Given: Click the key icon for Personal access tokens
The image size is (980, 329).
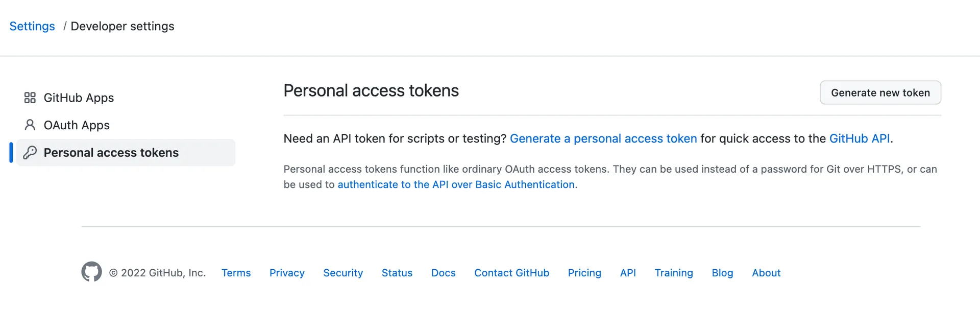Looking at the screenshot, I should coord(30,152).
